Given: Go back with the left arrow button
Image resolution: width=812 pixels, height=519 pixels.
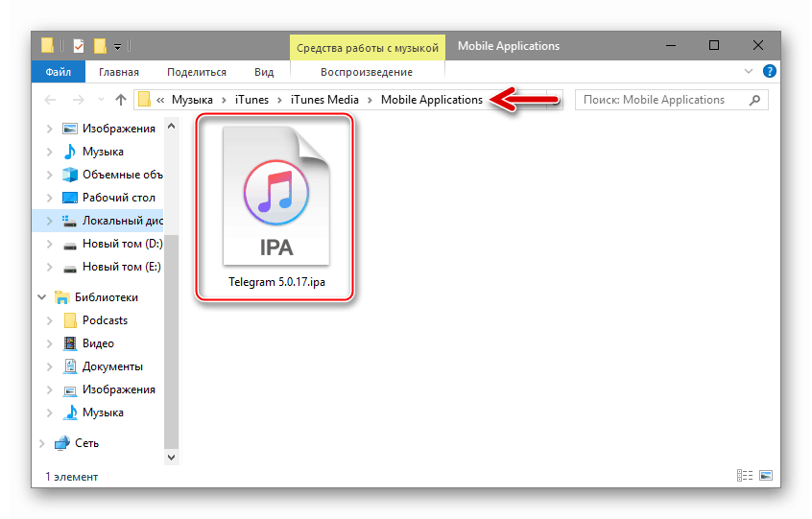Looking at the screenshot, I should 50,100.
